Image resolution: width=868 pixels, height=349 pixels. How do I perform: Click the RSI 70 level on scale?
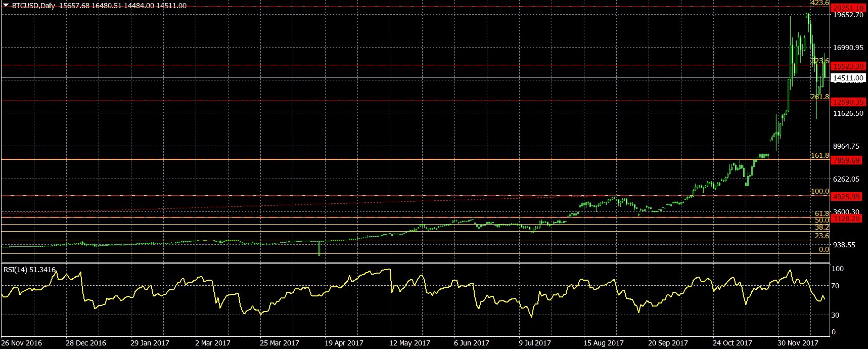(x=837, y=286)
